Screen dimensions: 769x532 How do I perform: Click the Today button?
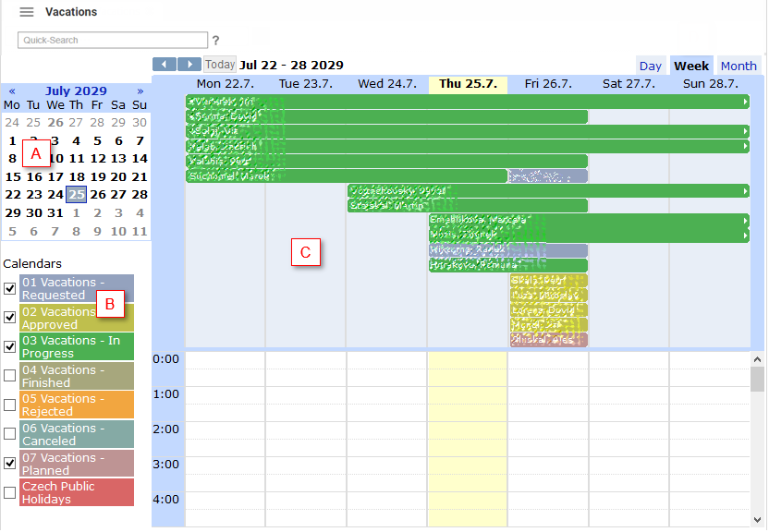[x=220, y=64]
